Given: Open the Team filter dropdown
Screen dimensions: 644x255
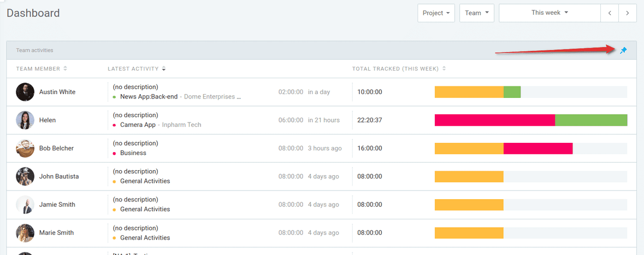Looking at the screenshot, I should point(476,13).
